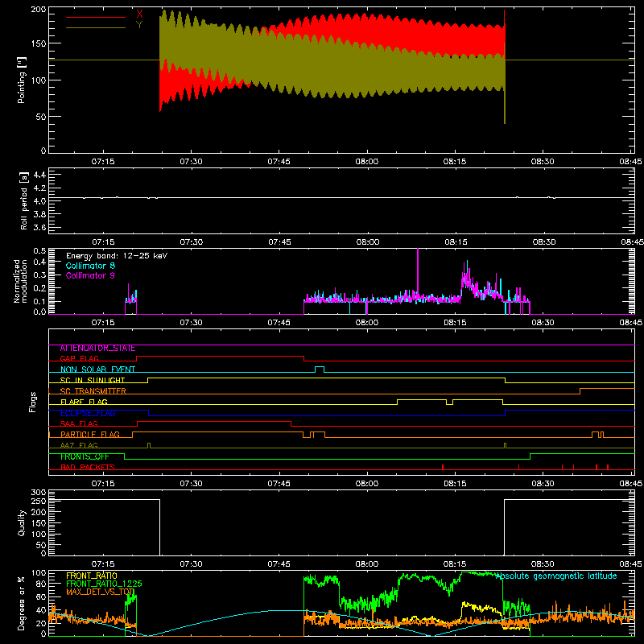Click the 'Degrees or %' axis title
644x644 pixels.
22,603
